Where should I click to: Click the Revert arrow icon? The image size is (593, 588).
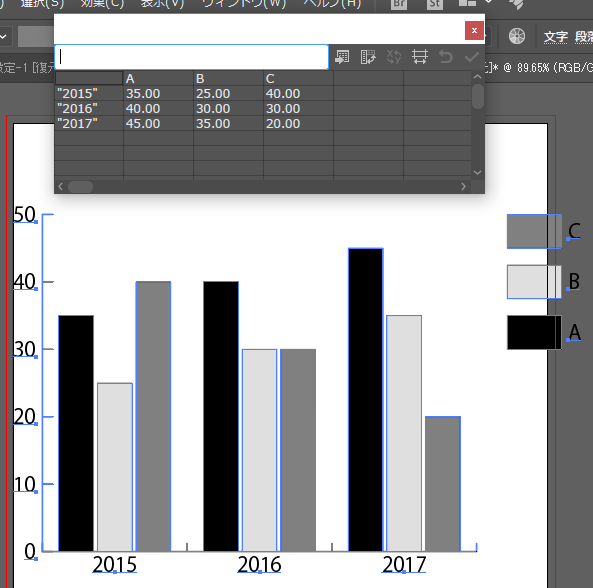446,57
